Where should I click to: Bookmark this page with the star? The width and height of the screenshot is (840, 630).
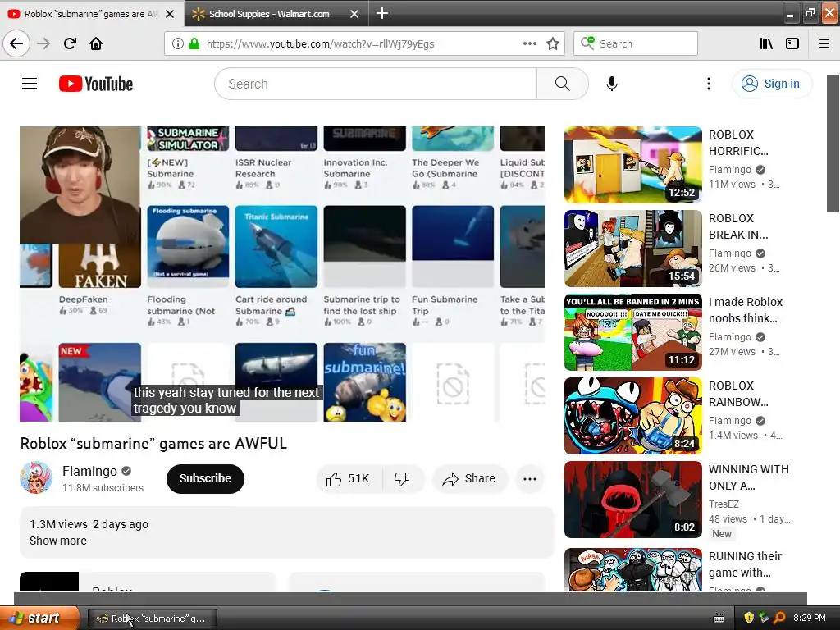point(553,44)
